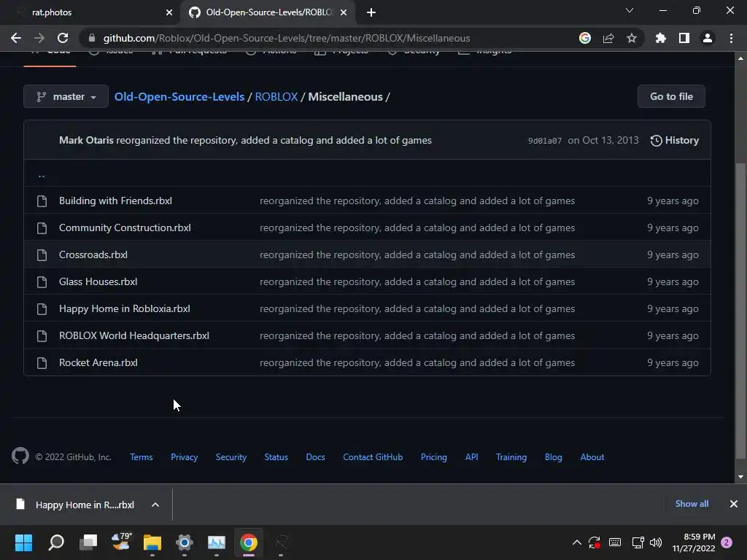Open the Windows Start menu
Viewport: 747px width, 560px height.
point(23,542)
